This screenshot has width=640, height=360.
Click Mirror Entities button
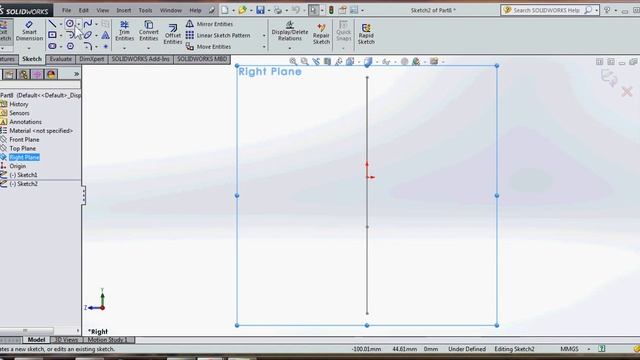tap(210, 24)
